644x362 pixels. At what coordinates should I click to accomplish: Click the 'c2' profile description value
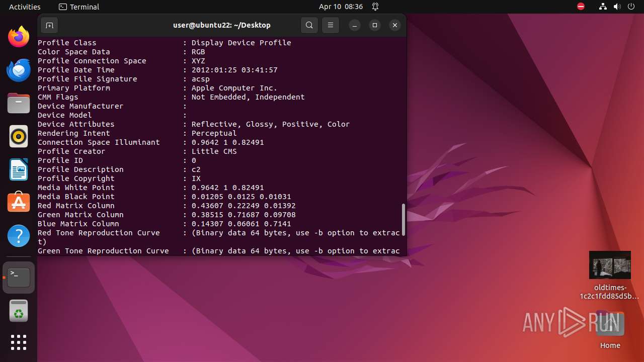pyautogui.click(x=196, y=169)
